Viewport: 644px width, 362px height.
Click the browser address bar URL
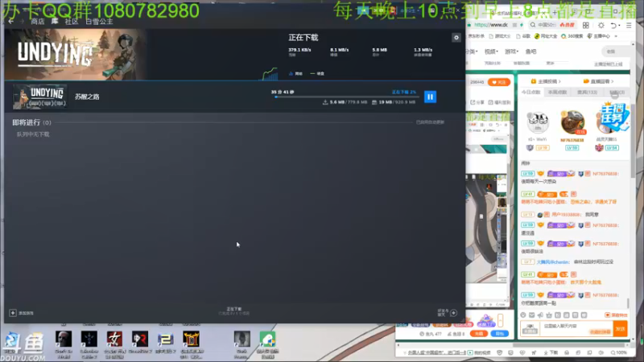pos(491,25)
